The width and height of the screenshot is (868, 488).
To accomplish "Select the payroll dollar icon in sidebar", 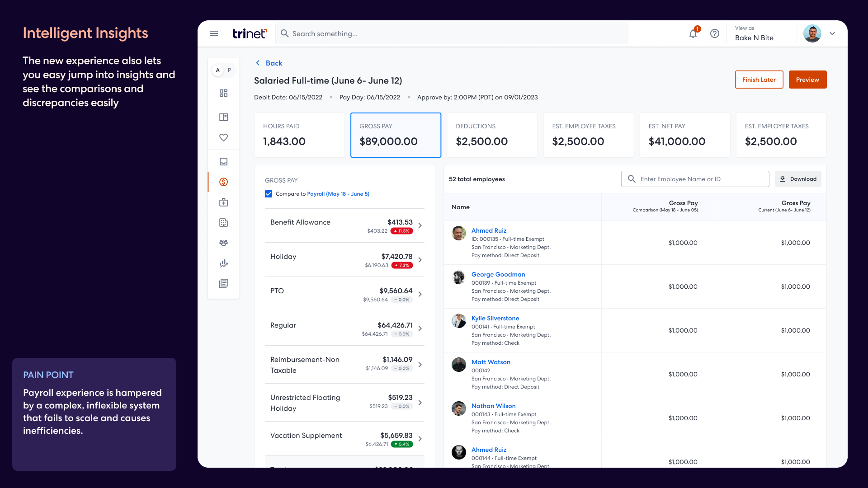I will (223, 182).
